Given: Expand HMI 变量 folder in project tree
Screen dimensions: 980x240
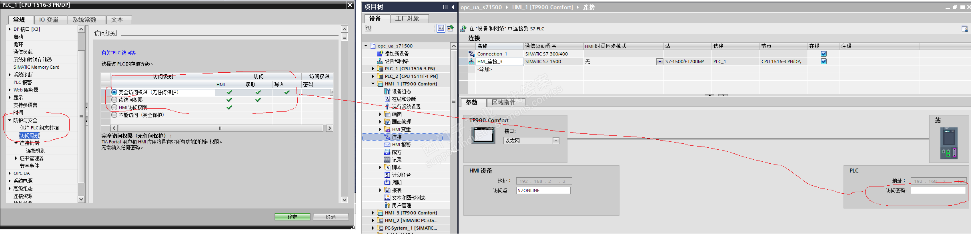Looking at the screenshot, I should 380,129.
